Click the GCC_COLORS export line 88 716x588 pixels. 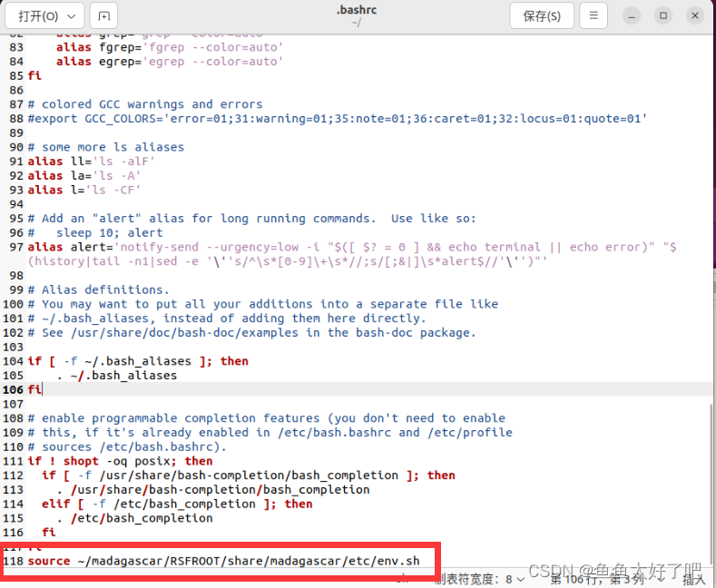coord(338,119)
